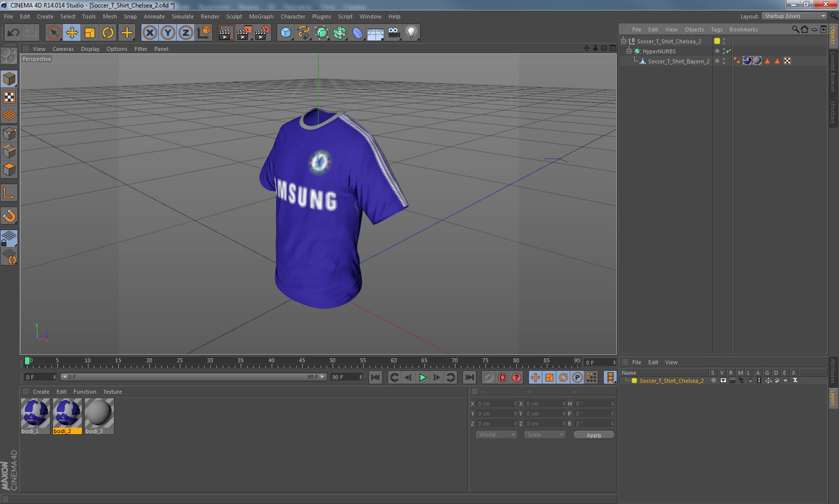Go to start of animation

376,377
